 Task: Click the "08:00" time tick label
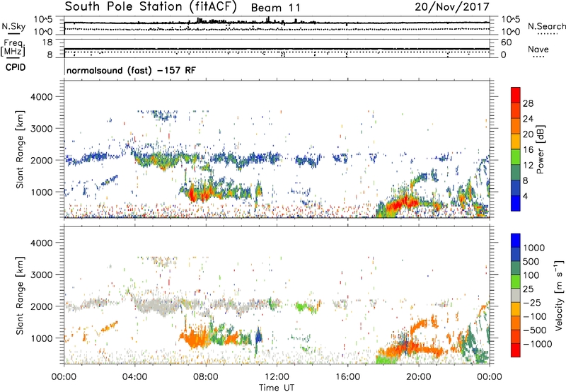[206, 377]
